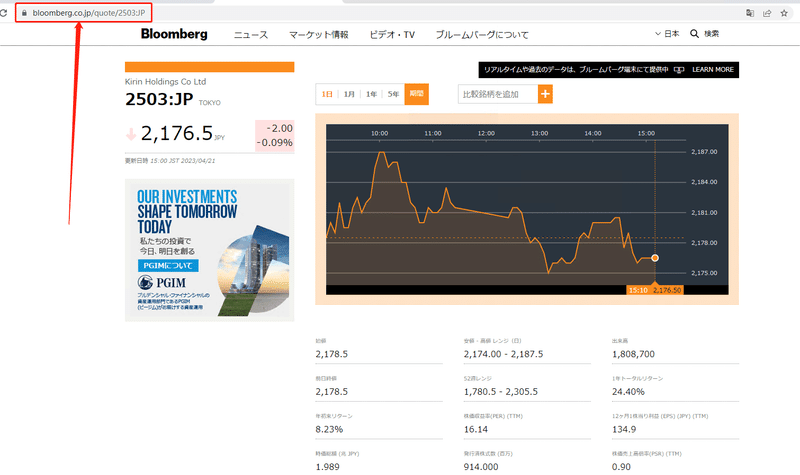Click the 52週レンジ value 1,780.5 - 2,305.5
The image size is (800, 475).
point(501,392)
